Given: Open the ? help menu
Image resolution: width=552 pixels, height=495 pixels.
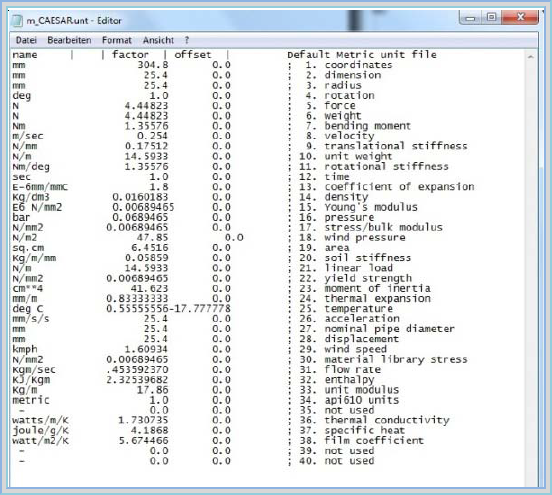Looking at the screenshot, I should [x=187, y=40].
